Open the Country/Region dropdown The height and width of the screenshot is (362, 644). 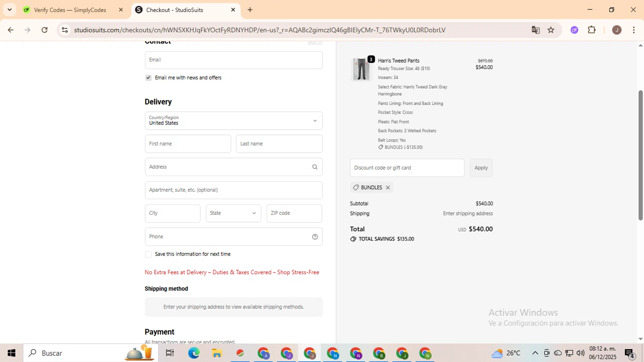234,121
